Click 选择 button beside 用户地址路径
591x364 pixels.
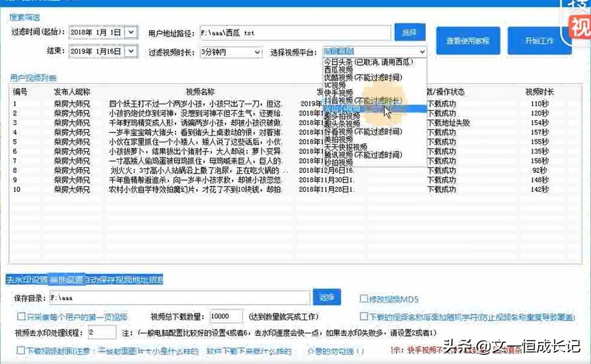(x=410, y=33)
